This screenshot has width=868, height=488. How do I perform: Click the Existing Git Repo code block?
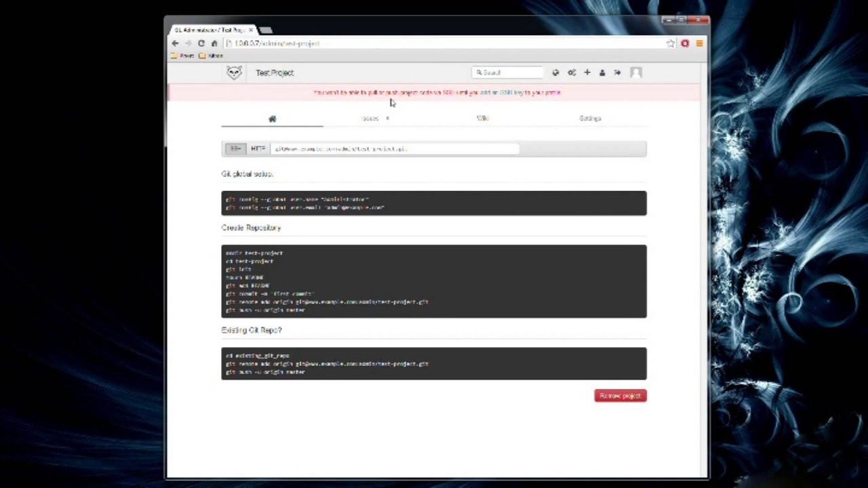(x=434, y=364)
